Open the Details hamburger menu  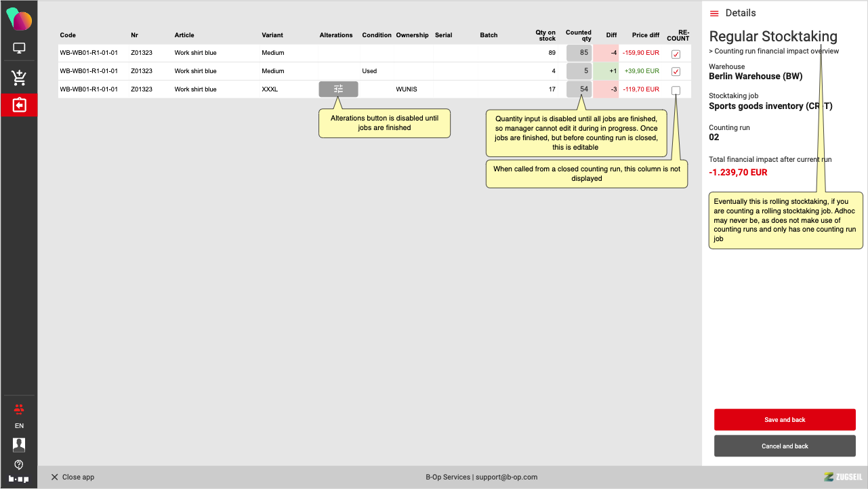pyautogui.click(x=714, y=14)
